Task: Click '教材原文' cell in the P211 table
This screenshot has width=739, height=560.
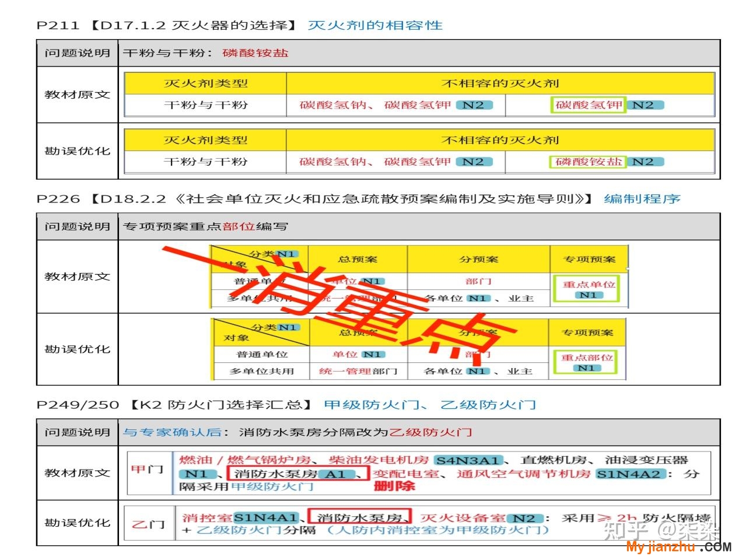Action: pos(78,94)
